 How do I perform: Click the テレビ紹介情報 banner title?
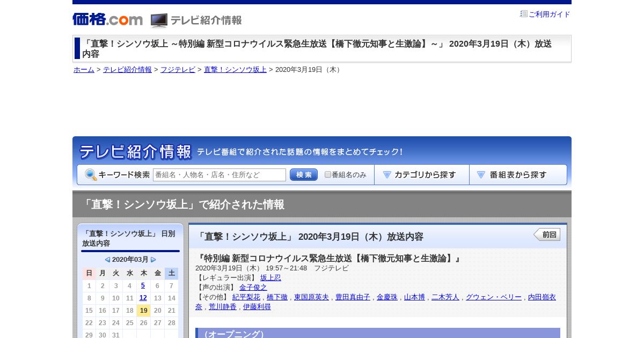pyautogui.click(x=135, y=152)
